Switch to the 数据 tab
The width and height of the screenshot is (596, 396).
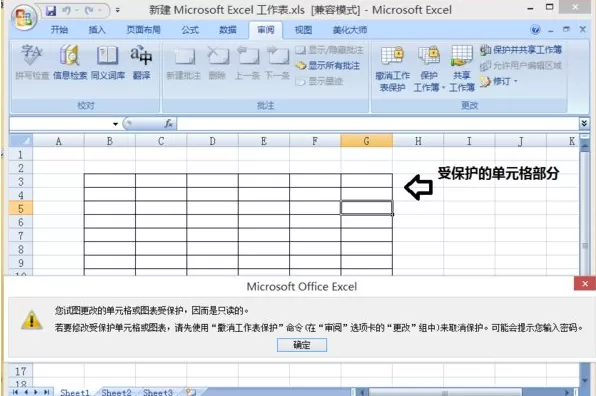(228, 30)
